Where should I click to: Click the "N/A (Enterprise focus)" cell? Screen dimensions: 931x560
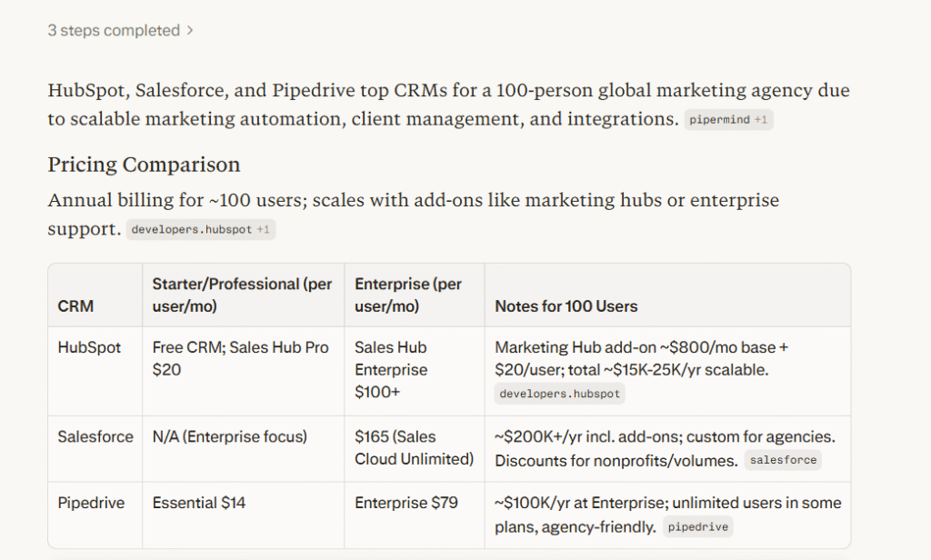pyautogui.click(x=229, y=436)
